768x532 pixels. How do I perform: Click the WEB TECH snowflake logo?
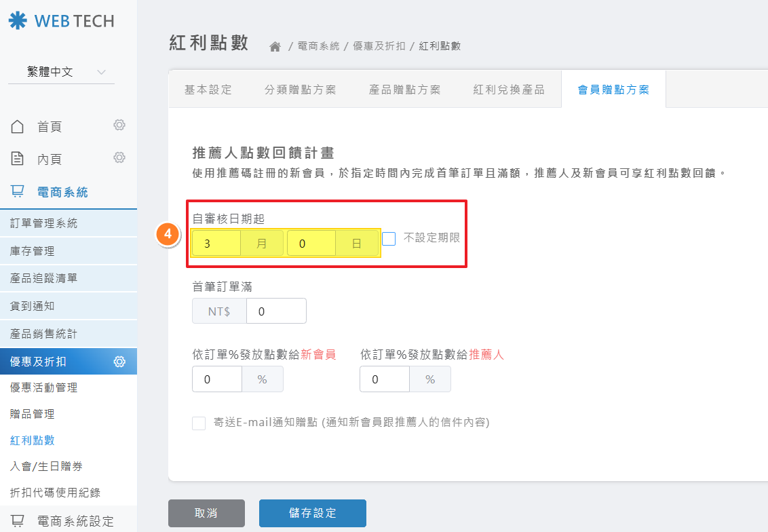tap(18, 20)
